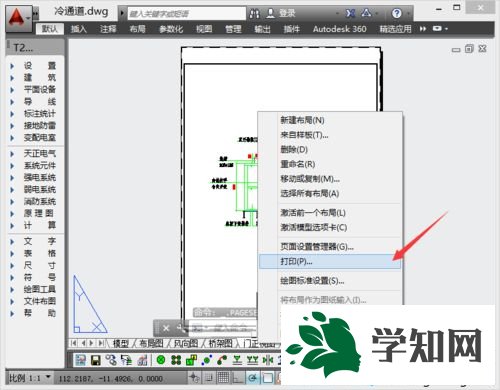Toggle object snap in status bar
This screenshot has height=390, width=500.
267,378
